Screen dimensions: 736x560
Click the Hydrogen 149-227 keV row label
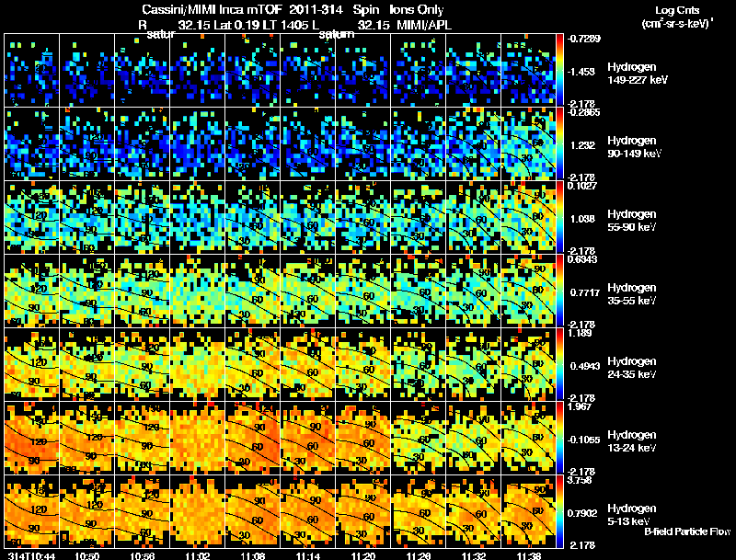pyautogui.click(x=638, y=74)
